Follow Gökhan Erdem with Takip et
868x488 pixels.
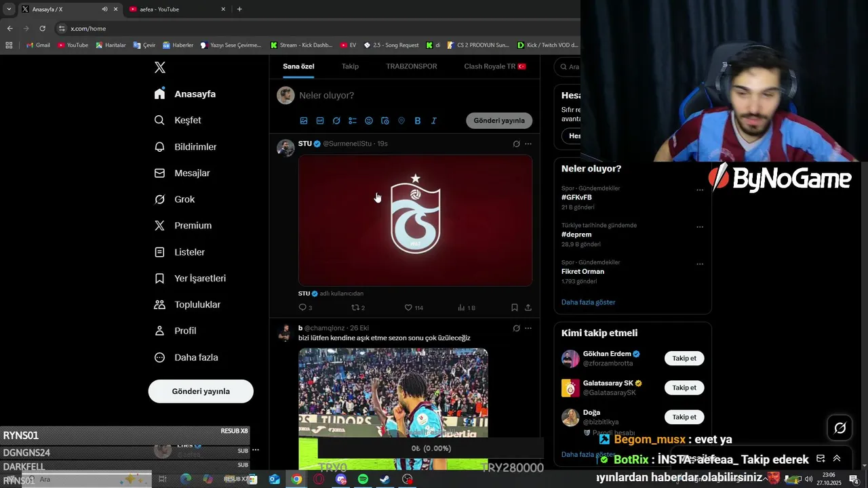coord(684,359)
